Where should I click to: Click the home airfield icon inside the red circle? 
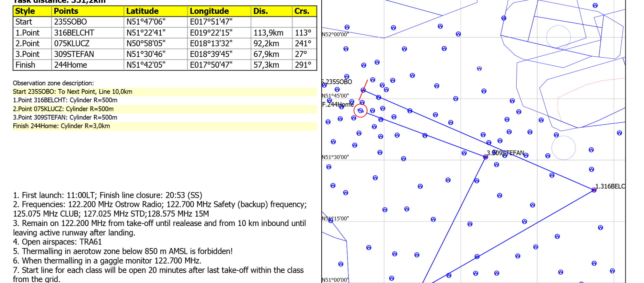(360, 111)
